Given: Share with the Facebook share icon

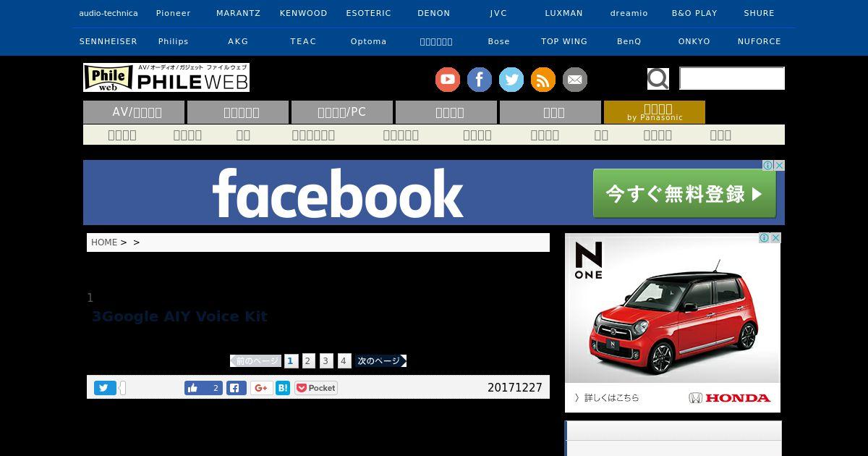Looking at the screenshot, I should (x=237, y=388).
